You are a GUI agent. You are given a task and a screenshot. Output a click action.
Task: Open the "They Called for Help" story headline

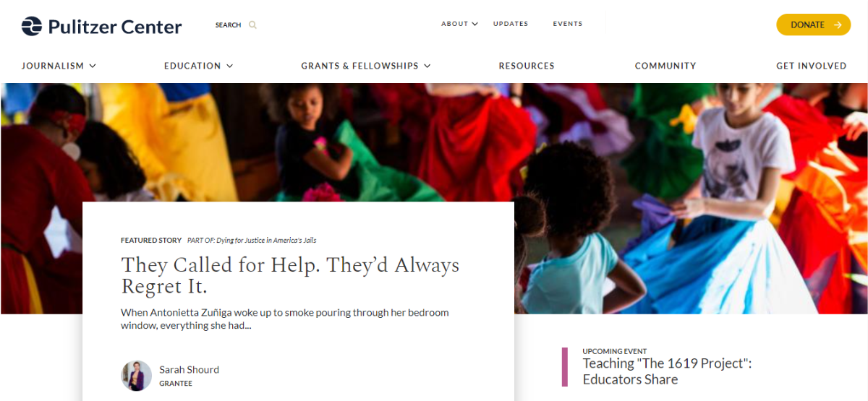290,275
